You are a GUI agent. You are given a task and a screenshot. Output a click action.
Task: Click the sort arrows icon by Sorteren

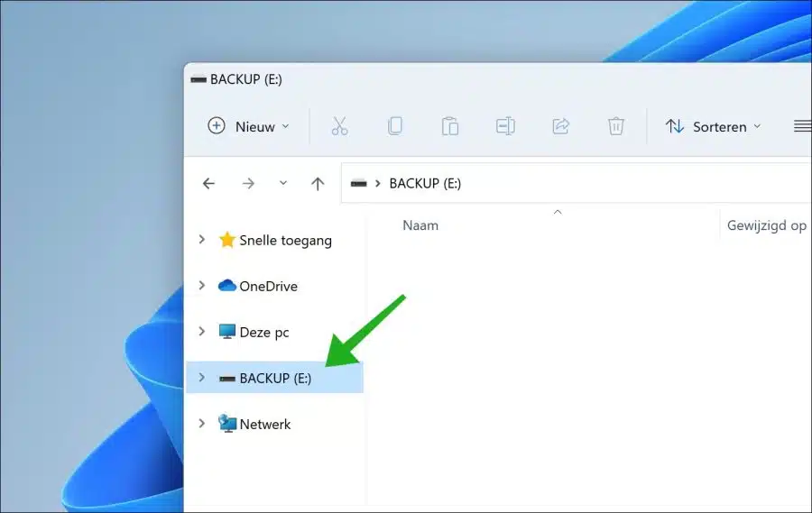[674, 126]
